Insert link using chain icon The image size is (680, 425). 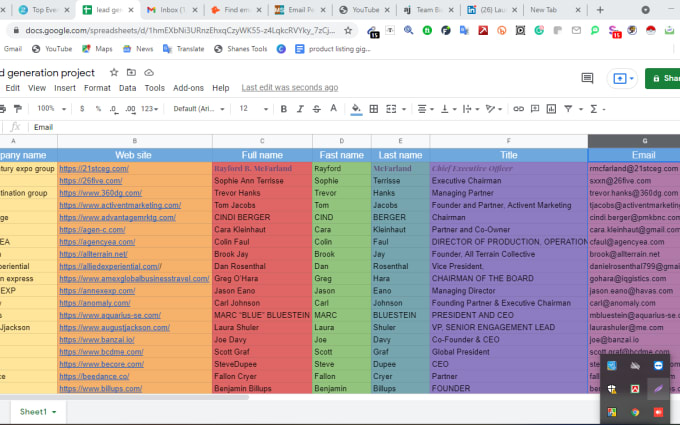click(518, 109)
